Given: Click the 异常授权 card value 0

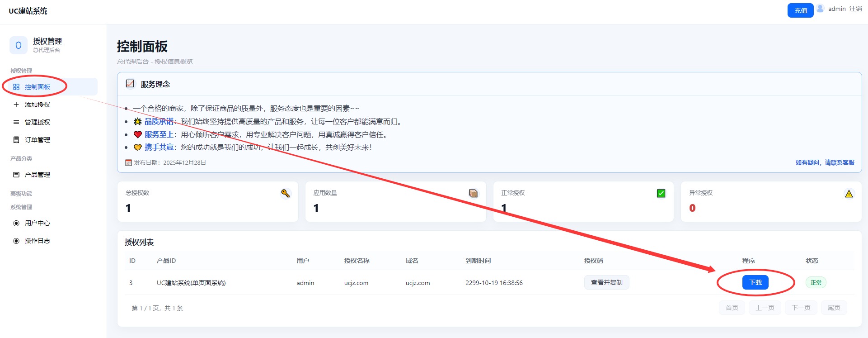Looking at the screenshot, I should pos(692,208).
